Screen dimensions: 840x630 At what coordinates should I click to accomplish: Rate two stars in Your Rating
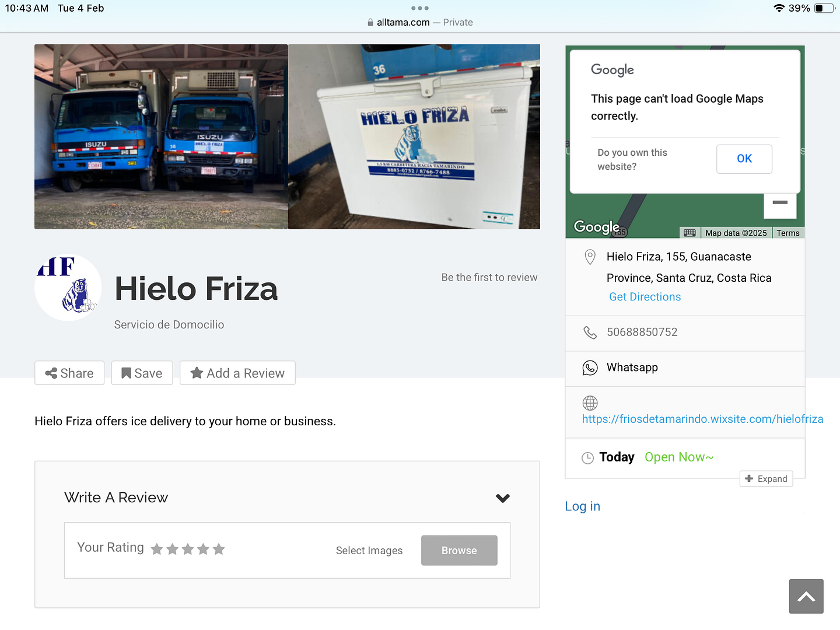coord(172,549)
